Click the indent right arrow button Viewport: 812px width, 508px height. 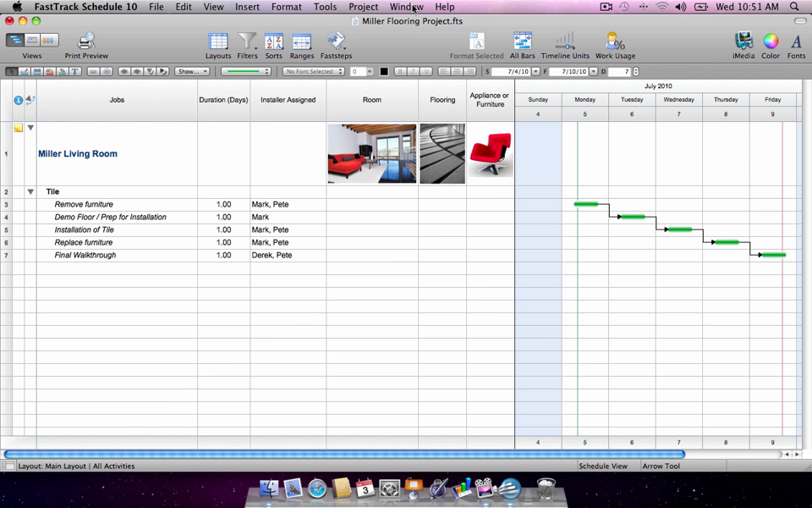(137, 71)
